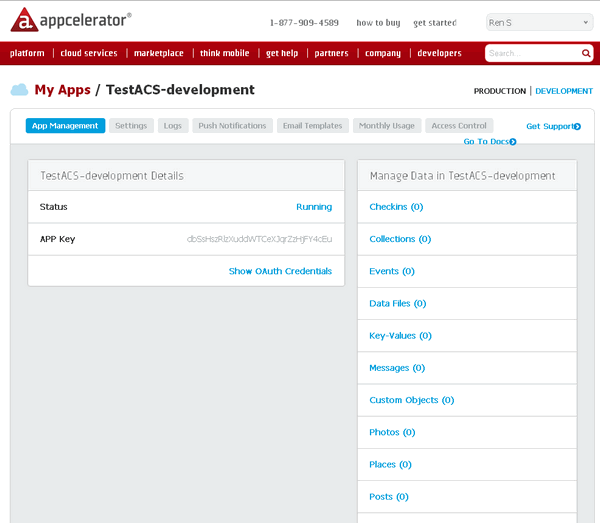Select the Settings tab
Image resolution: width=600 pixels, height=523 pixels.
tap(131, 125)
